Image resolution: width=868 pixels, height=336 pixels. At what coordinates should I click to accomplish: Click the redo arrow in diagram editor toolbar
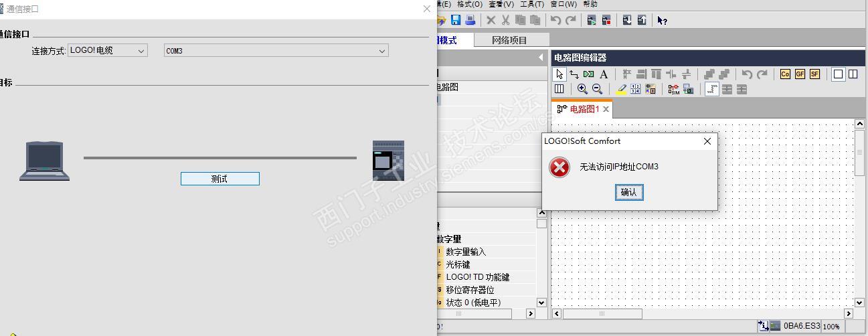click(762, 74)
